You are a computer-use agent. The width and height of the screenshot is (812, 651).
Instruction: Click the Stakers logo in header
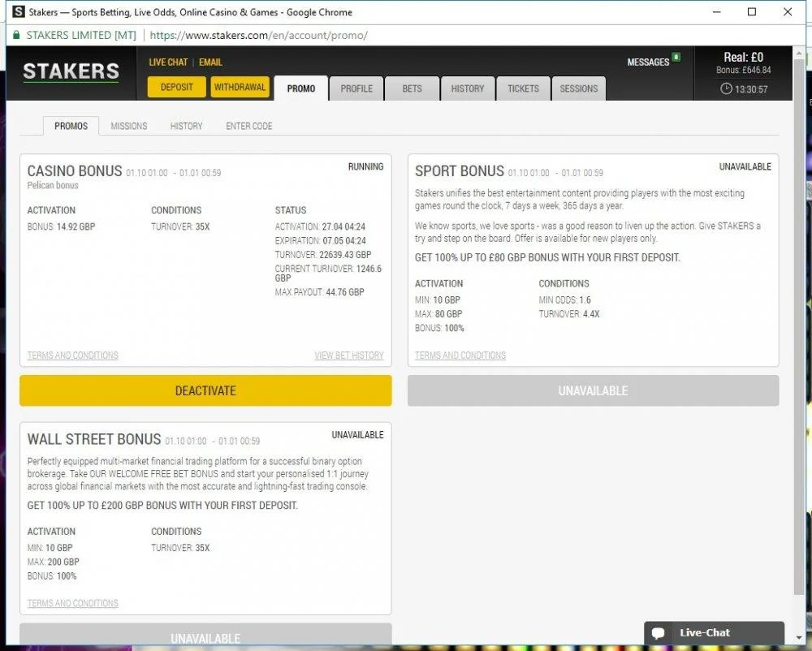pyautogui.click(x=71, y=72)
